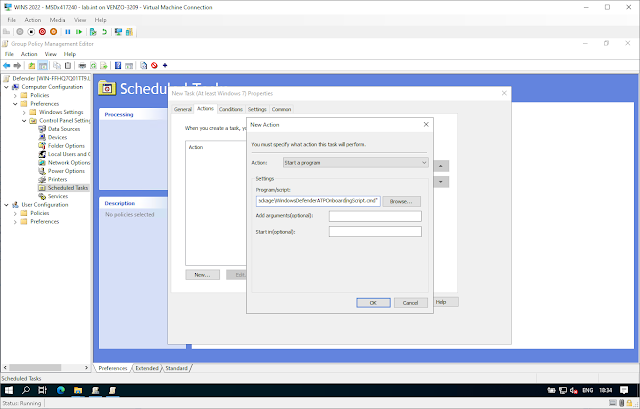This screenshot has width=640, height=409.
Task: Click the console tree horizontal scrollbar thumb
Action: [x=35, y=368]
